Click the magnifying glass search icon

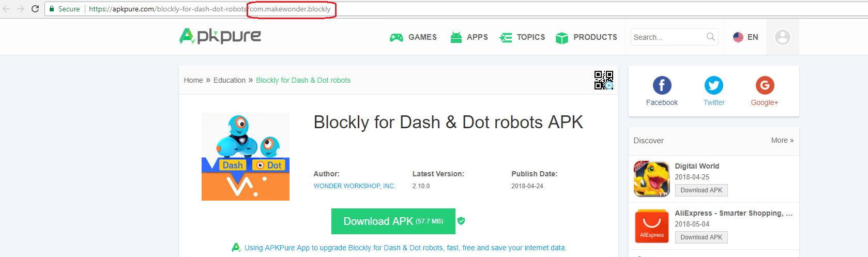tap(711, 37)
